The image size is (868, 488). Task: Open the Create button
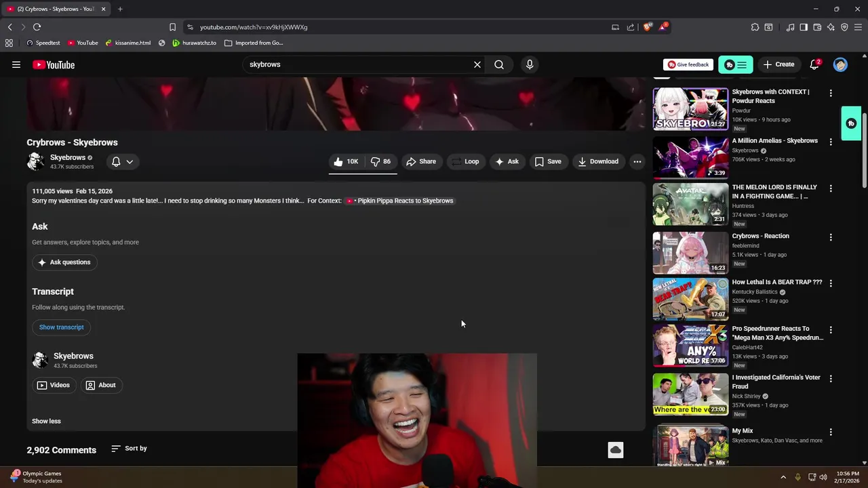[778, 64]
